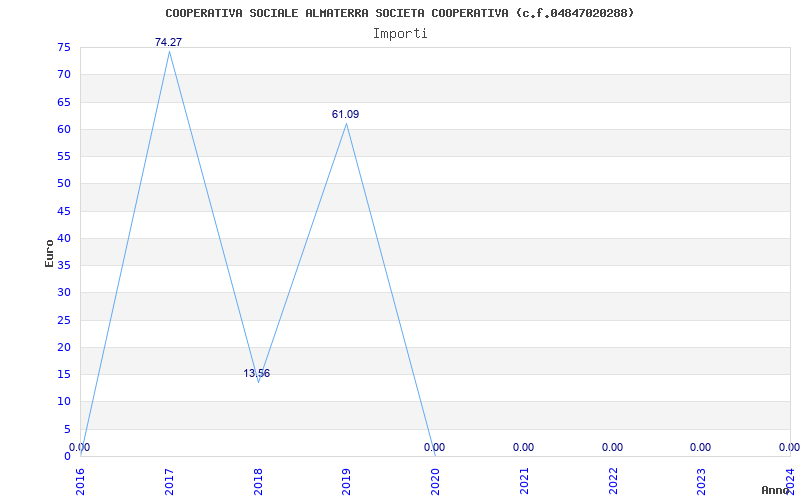Click the 60 y-axis tick label
This screenshot has width=800, height=500.
tap(64, 129)
